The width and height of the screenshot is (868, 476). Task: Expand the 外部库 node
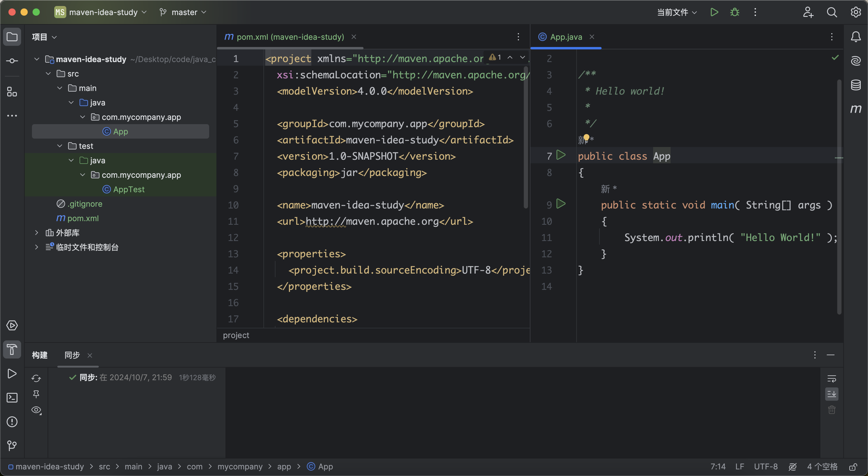[x=36, y=233]
